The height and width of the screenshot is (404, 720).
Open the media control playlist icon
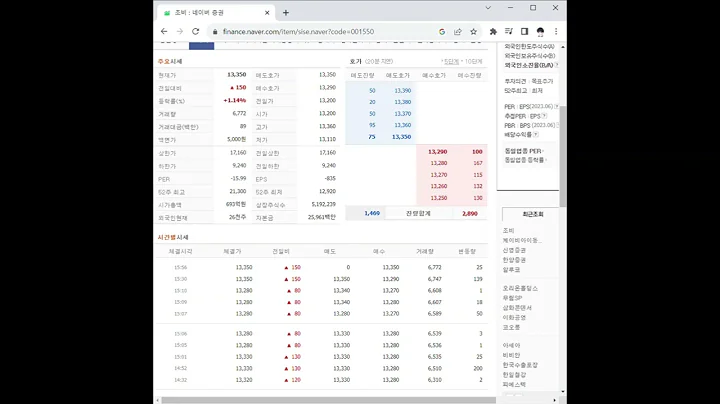509,32
